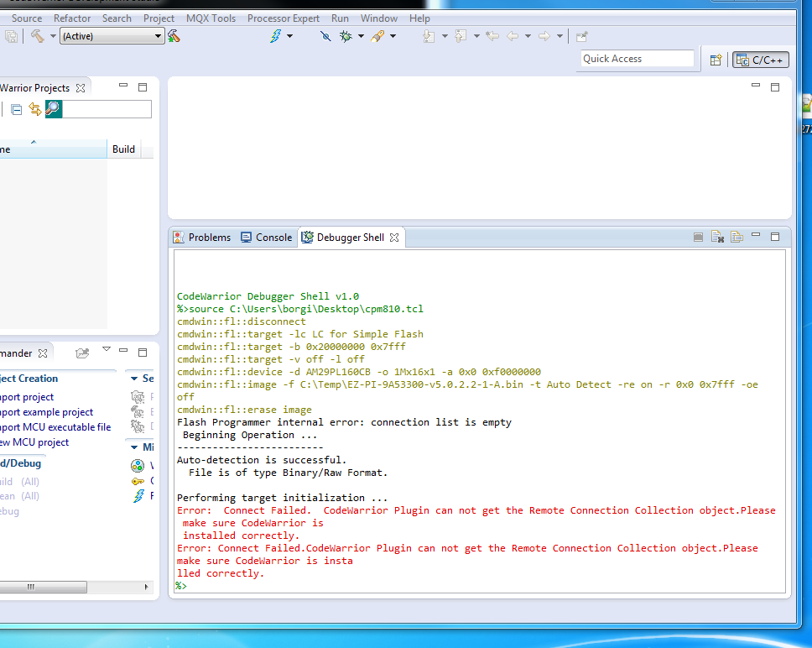Click the Build column header

click(x=123, y=149)
